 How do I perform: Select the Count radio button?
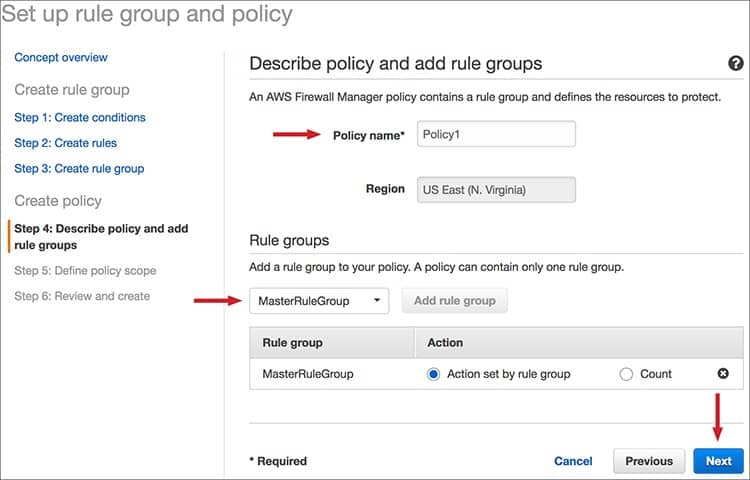pos(626,374)
